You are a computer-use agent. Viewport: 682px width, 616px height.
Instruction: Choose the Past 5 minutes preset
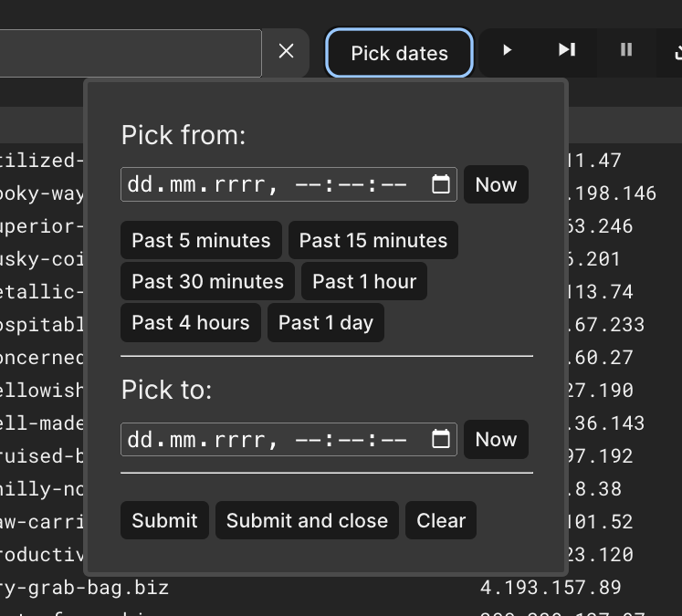point(201,241)
